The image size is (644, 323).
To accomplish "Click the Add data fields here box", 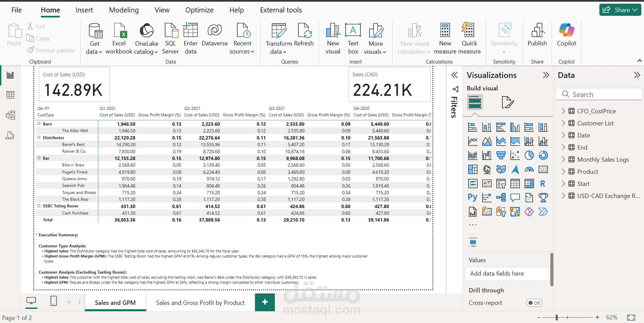I will 507,274.
